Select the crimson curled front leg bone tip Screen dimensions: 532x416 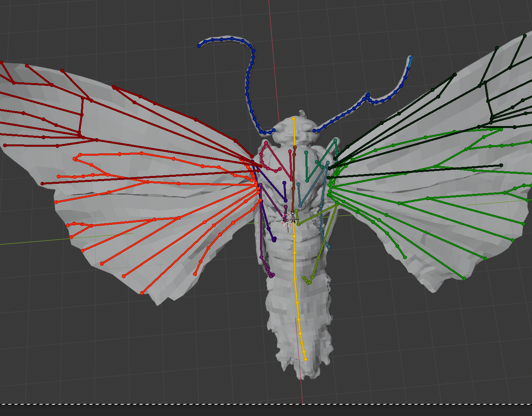pos(279,169)
